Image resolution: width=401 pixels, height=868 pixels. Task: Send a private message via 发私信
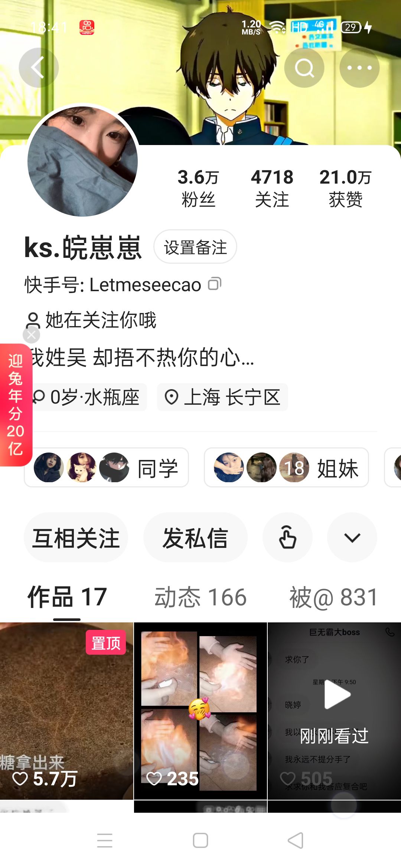pyautogui.click(x=195, y=537)
